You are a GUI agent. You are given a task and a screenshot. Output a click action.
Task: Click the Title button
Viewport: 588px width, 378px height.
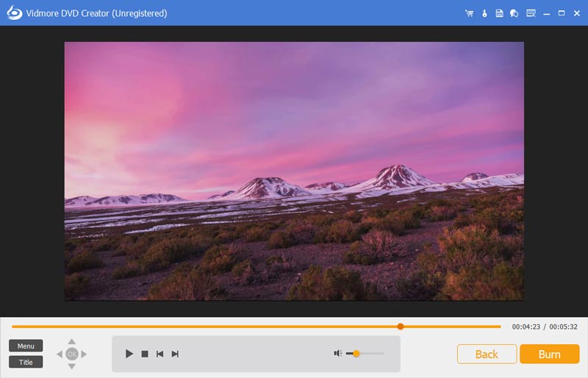pos(26,362)
